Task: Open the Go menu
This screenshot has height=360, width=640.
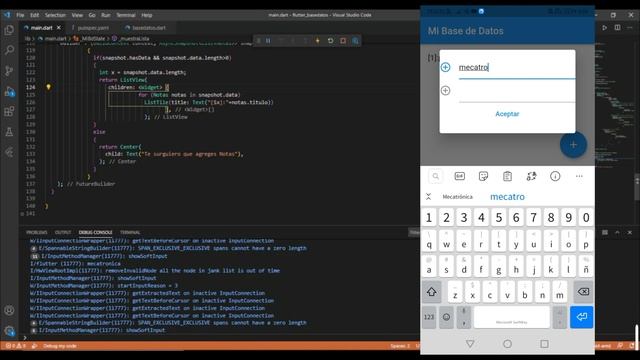Action: pyautogui.click(x=92, y=15)
